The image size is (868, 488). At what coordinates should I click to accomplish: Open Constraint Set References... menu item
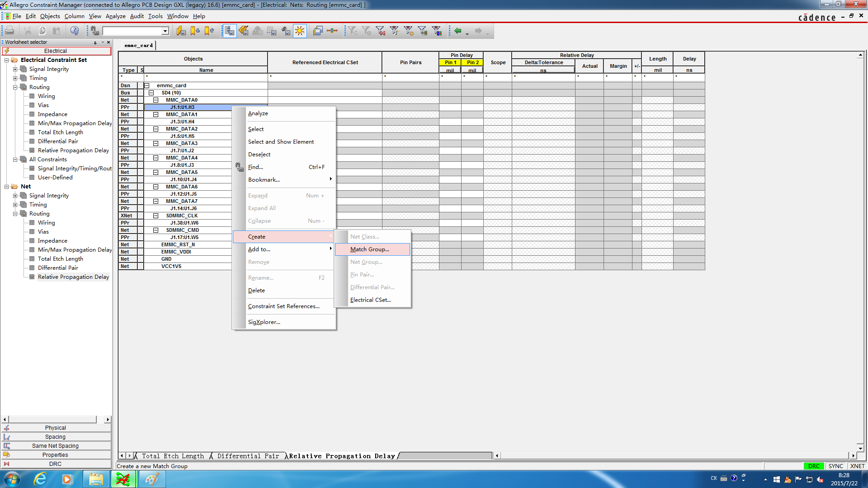(284, 306)
